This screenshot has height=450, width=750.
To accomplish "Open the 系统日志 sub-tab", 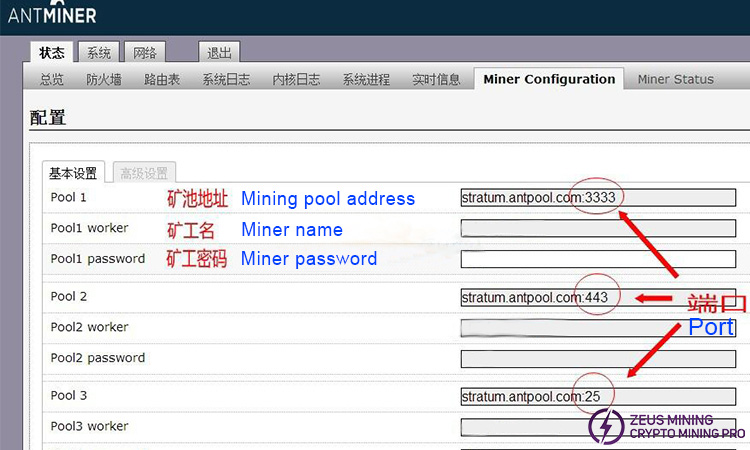I will [226, 79].
